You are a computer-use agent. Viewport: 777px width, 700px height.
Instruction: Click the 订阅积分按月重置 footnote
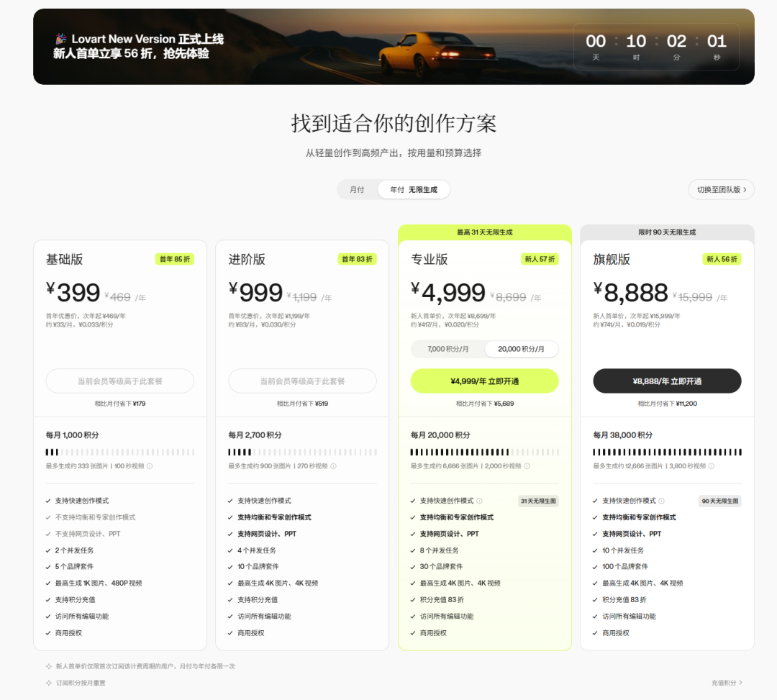coord(81,683)
